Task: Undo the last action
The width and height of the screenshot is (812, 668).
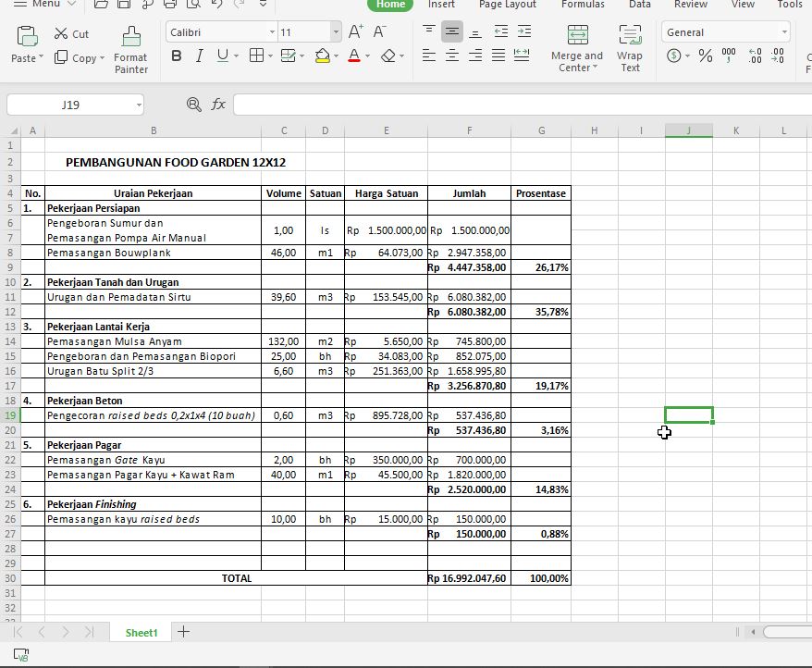Action: coord(217,4)
